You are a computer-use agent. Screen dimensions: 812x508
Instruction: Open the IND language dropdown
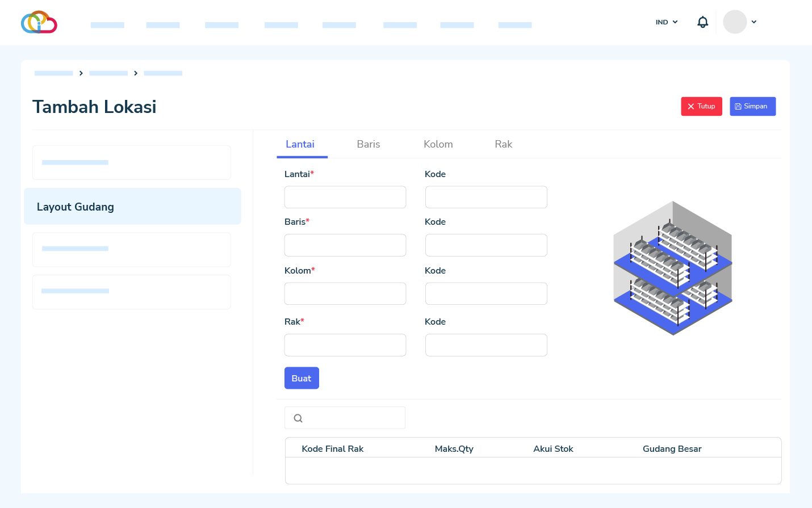point(667,22)
